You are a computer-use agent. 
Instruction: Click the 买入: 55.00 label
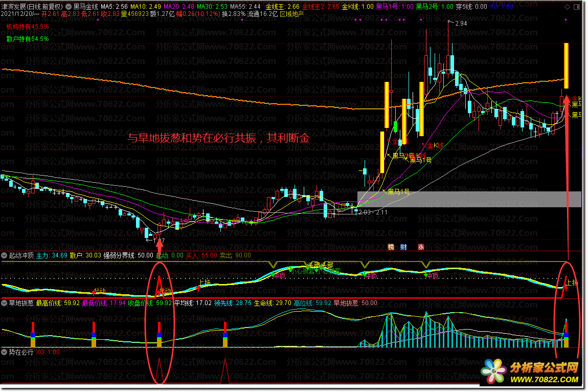pos(202,255)
